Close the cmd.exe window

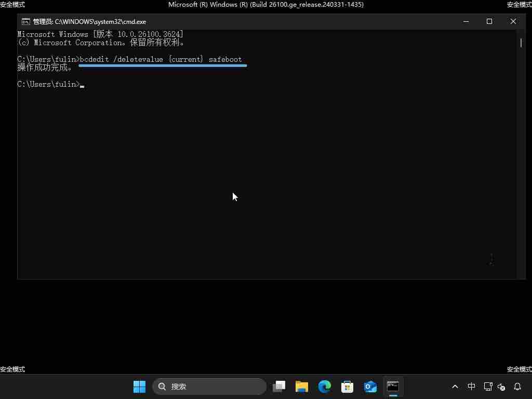513,21
